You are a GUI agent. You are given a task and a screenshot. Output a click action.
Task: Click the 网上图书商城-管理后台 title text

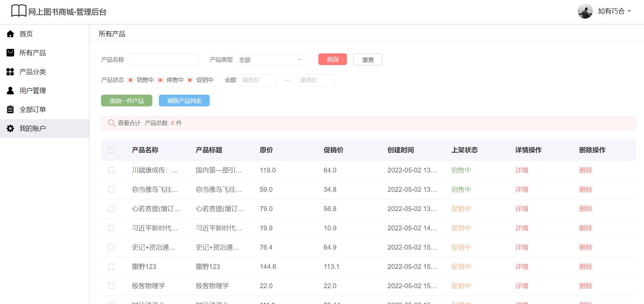point(67,12)
